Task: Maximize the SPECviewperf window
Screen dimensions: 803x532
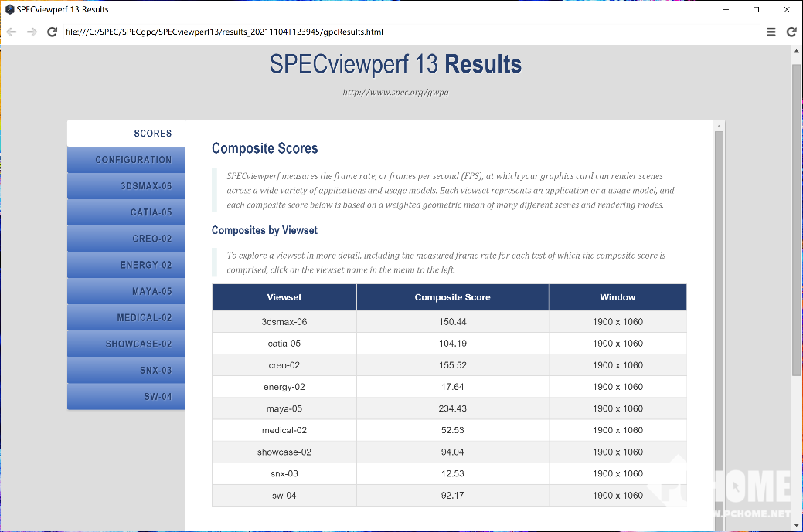Action: [756, 9]
